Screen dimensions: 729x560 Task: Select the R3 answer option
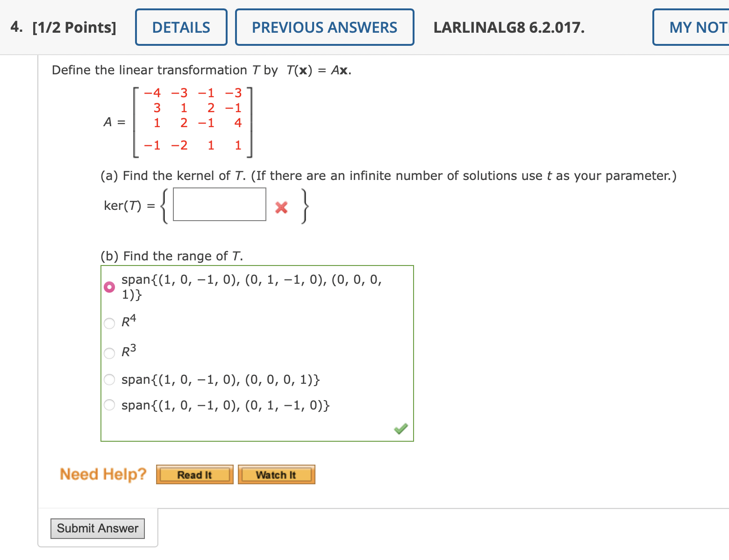pos(109,353)
